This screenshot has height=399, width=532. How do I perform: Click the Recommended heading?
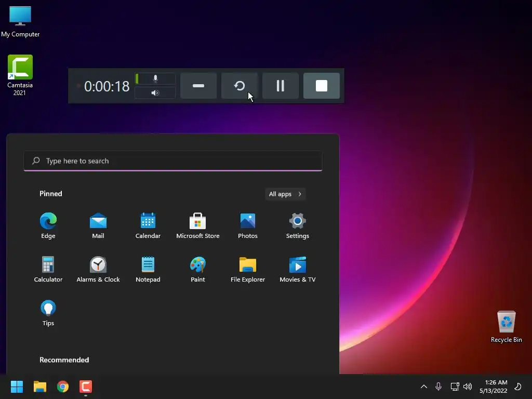click(64, 360)
